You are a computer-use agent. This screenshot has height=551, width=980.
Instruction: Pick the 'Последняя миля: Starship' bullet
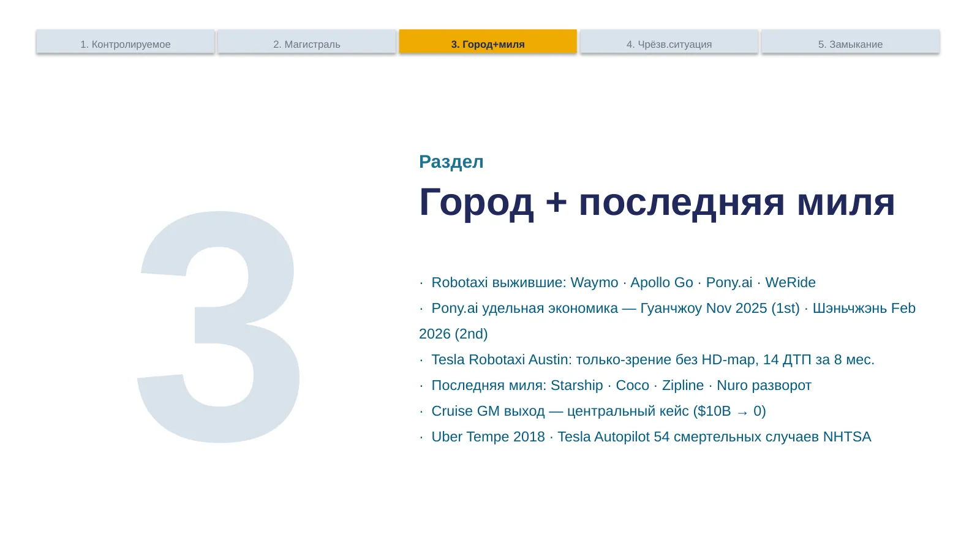click(x=615, y=385)
